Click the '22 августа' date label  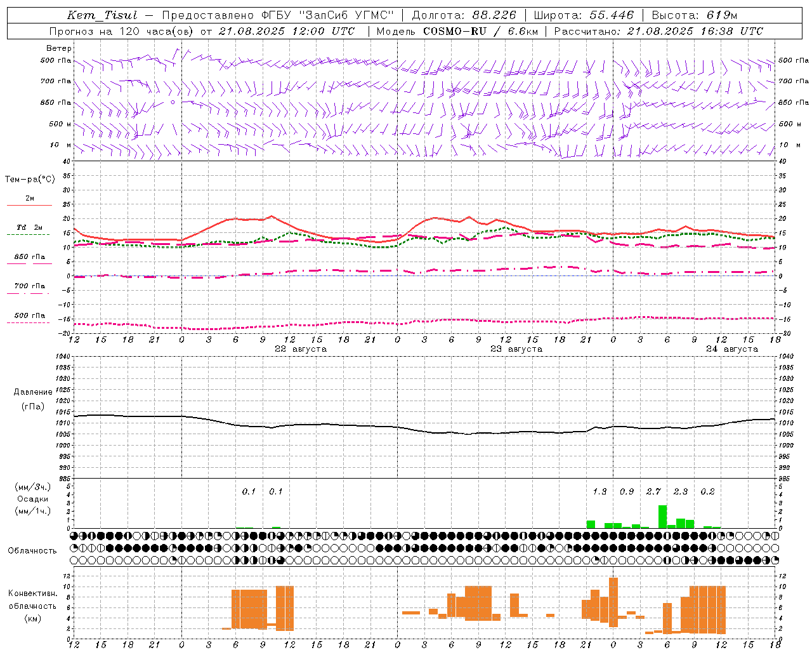tap(301, 348)
